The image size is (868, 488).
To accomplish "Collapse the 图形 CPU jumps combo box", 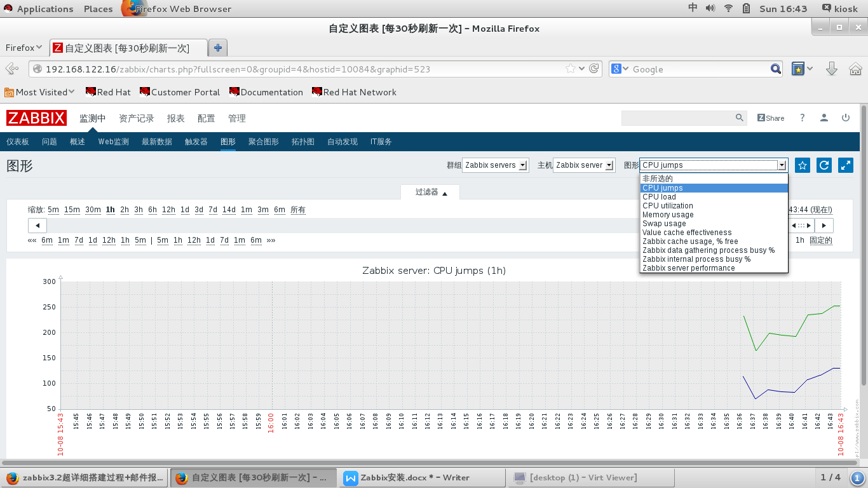I will tap(714, 165).
